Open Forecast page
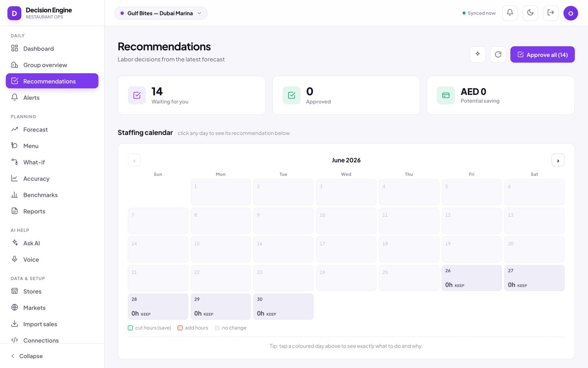Viewport: 588px width, 368px height. [52, 130]
